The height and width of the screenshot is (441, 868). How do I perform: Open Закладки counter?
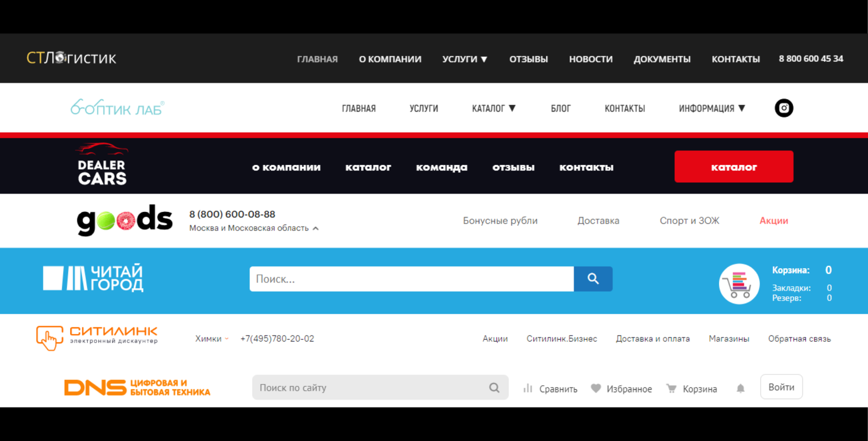pos(802,288)
